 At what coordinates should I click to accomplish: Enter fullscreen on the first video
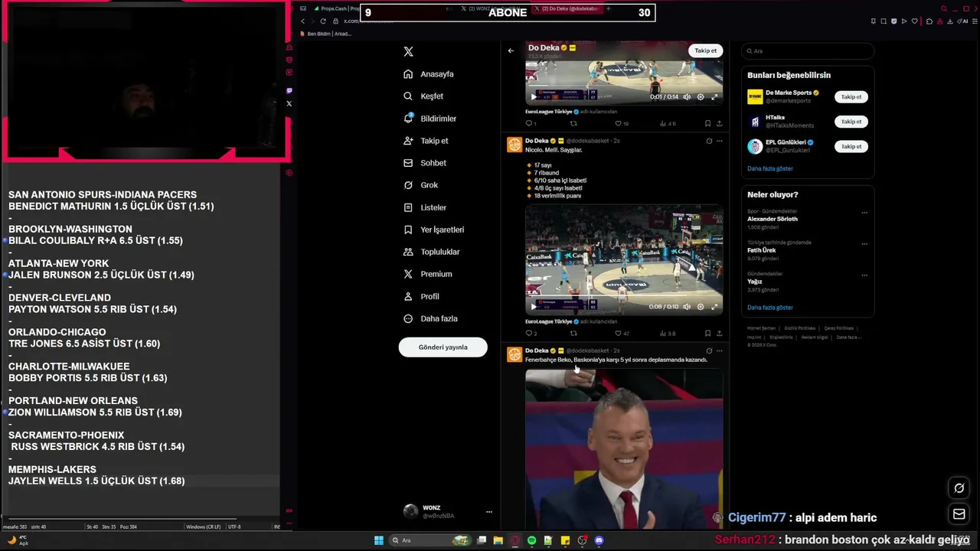tap(714, 96)
